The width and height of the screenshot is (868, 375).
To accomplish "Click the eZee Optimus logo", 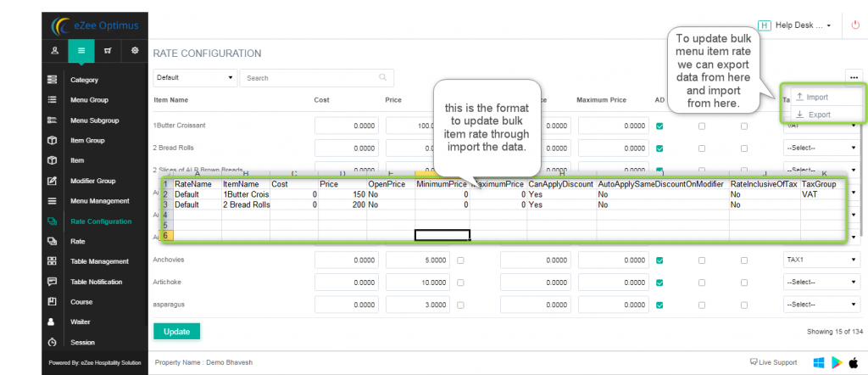I will point(95,25).
